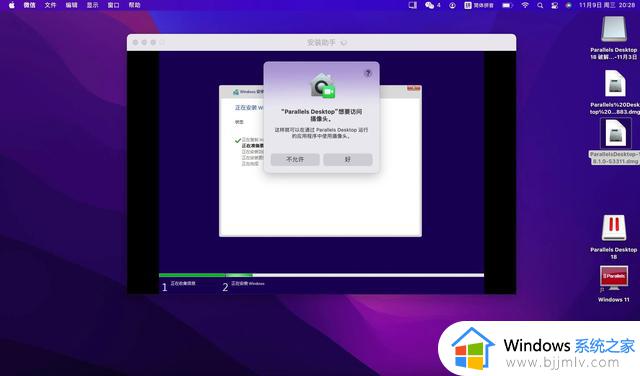The height and width of the screenshot is (376, 640).
Task: Click the Parallels Desktop camera access message heading
Action: [322, 115]
